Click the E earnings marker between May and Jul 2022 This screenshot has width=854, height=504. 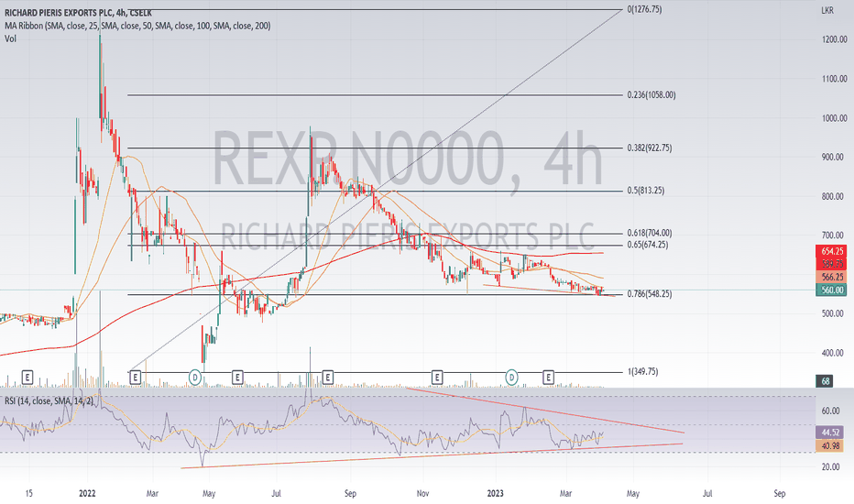click(x=237, y=377)
